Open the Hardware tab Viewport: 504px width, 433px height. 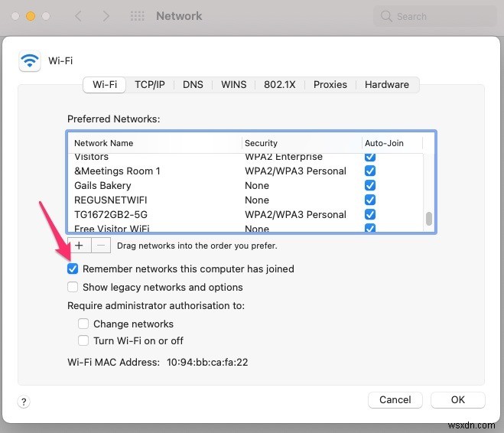387,85
